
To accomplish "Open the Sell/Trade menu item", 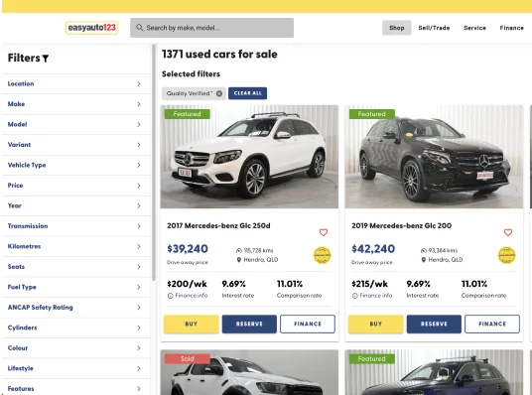I will click(x=434, y=28).
